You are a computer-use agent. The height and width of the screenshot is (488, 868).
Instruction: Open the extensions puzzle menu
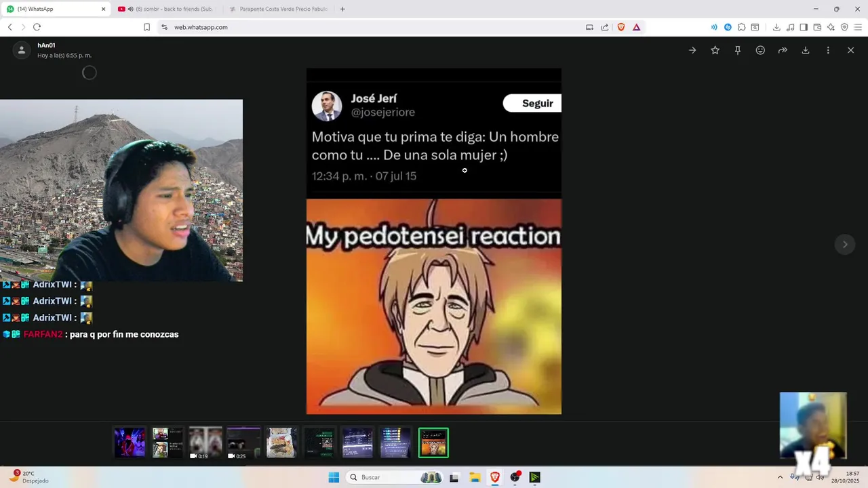(x=741, y=27)
